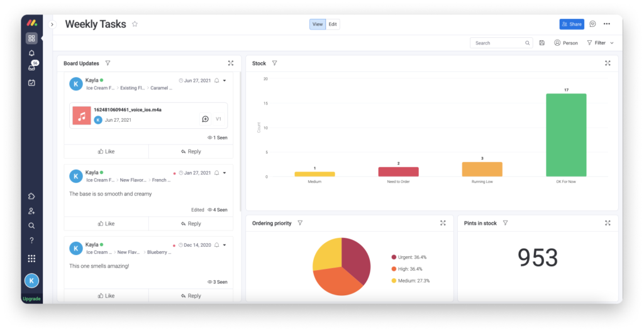Click the green OK For Now bar
Image resolution: width=644 pixels, height=331 pixels.
(565, 135)
